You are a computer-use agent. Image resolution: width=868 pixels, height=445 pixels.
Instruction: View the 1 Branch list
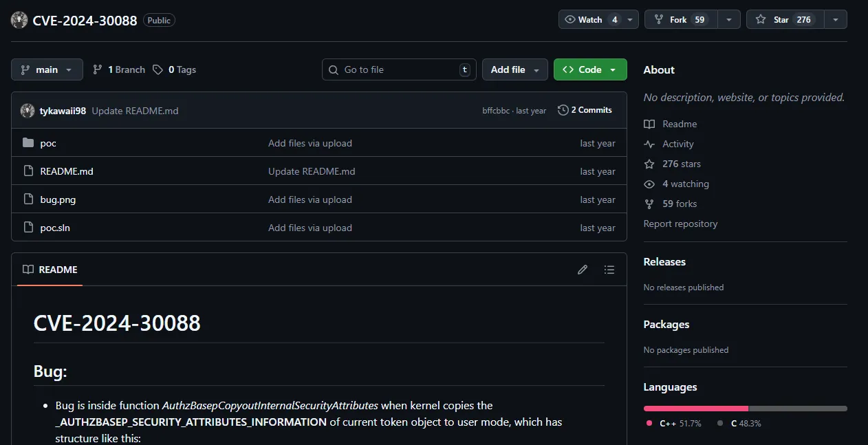coord(119,69)
